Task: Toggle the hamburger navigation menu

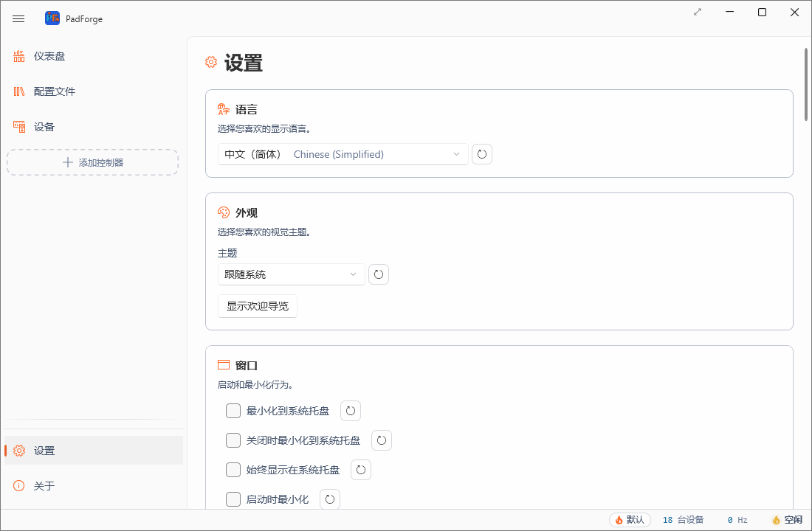Action: click(18, 19)
